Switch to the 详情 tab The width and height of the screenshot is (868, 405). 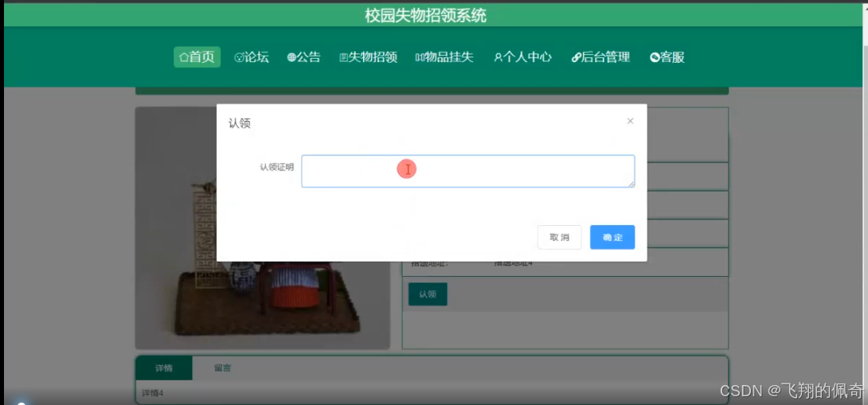click(164, 368)
